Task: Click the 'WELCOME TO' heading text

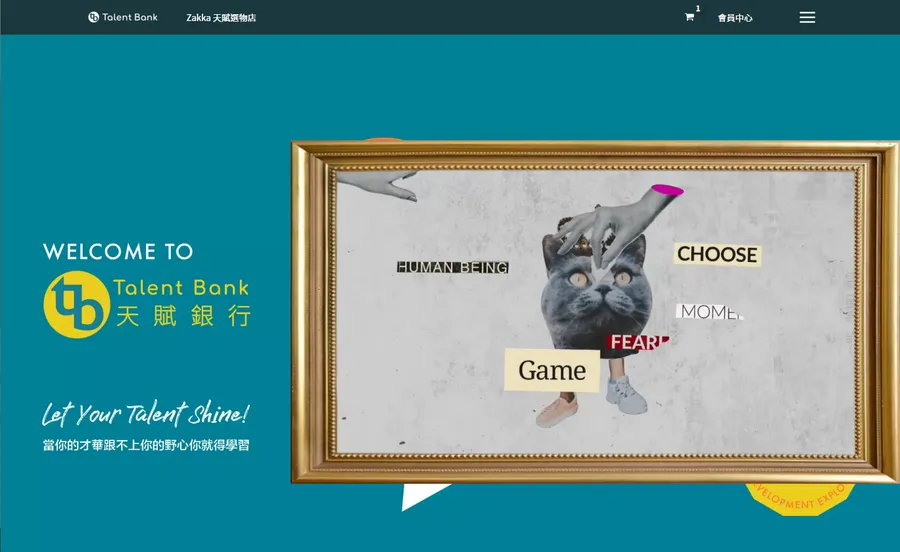Action: 118,251
